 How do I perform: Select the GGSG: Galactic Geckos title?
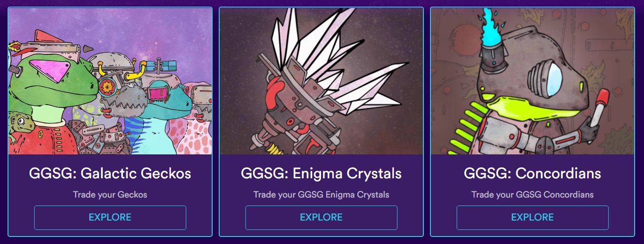click(x=110, y=174)
